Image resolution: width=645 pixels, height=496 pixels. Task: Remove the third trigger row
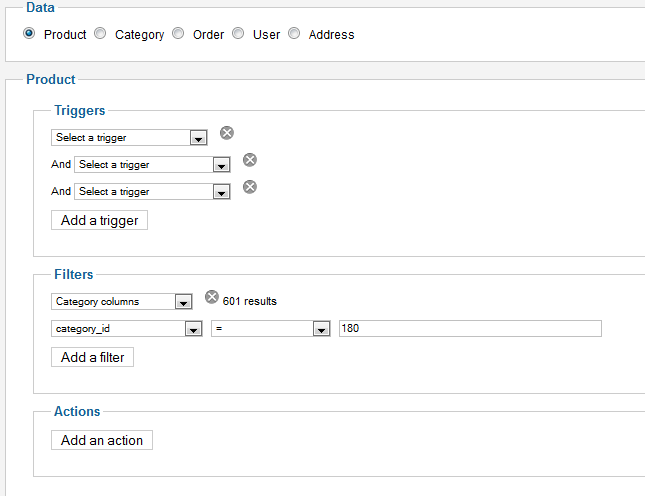point(250,187)
